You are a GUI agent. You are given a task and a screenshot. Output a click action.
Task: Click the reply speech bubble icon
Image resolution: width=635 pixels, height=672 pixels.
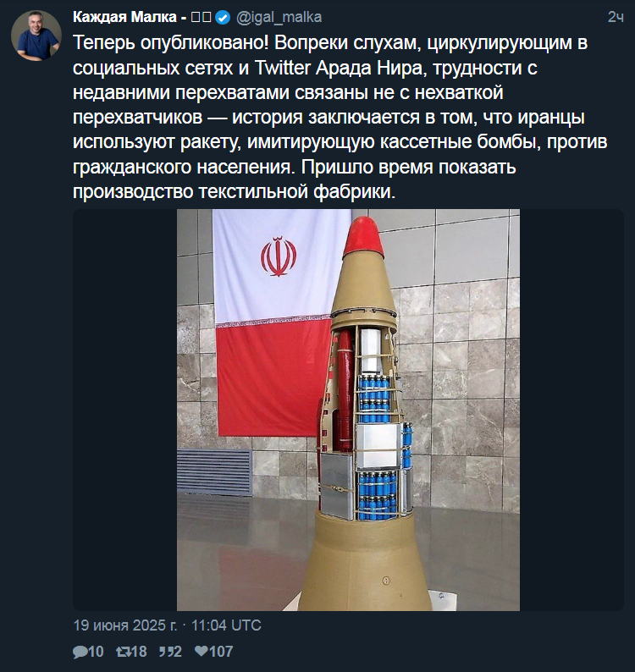(x=80, y=652)
